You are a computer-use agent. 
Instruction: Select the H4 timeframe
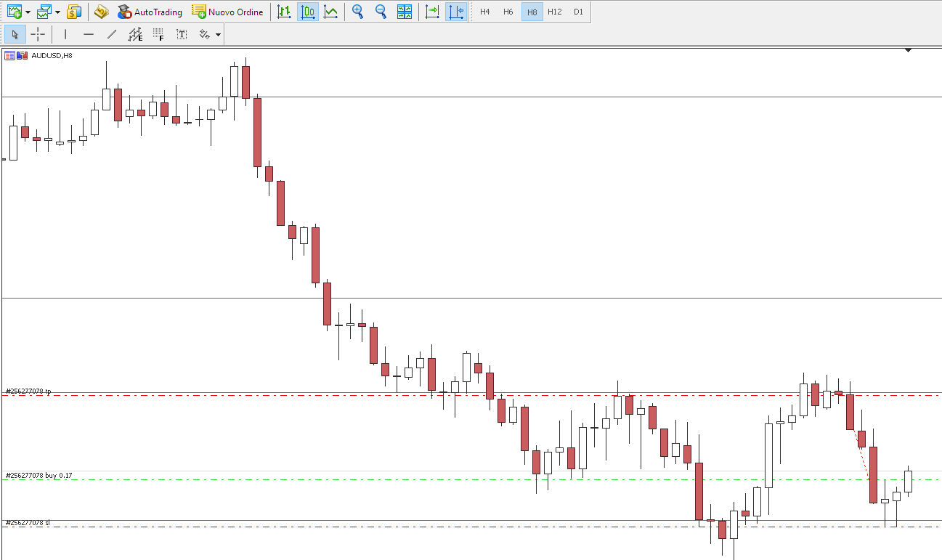pyautogui.click(x=484, y=12)
